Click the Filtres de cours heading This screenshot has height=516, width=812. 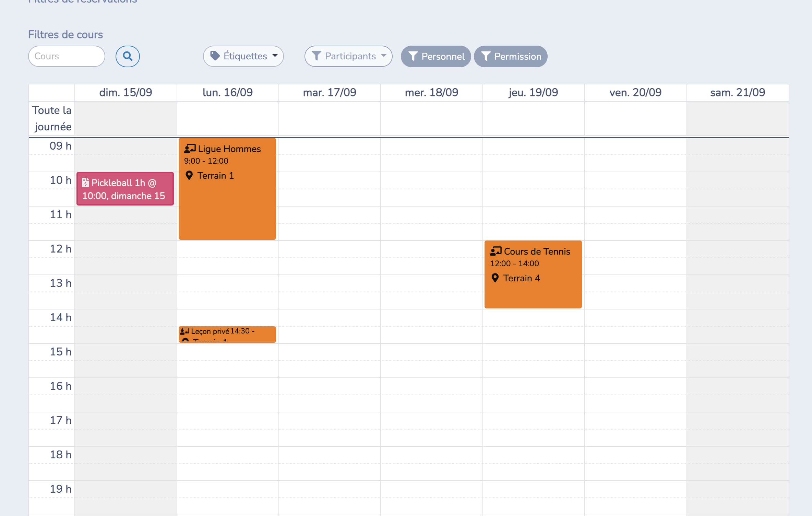[x=65, y=35]
